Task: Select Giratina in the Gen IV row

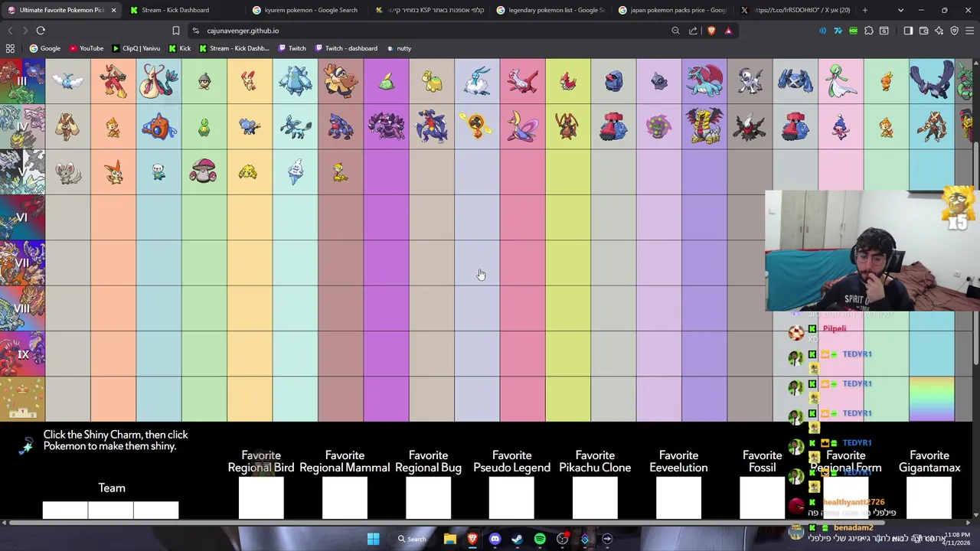Action: pos(704,127)
